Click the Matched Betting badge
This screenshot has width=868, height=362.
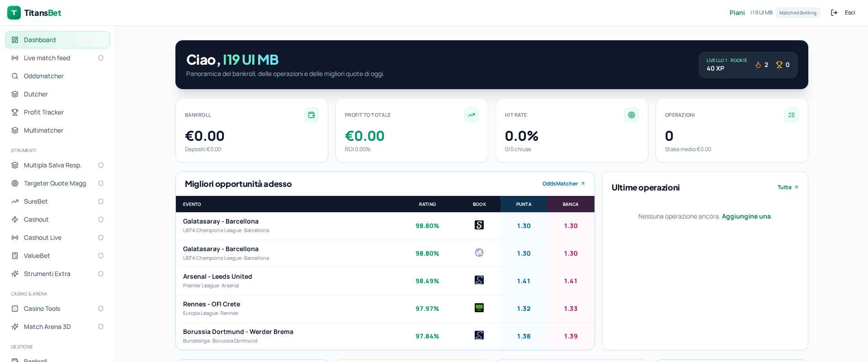pos(798,13)
